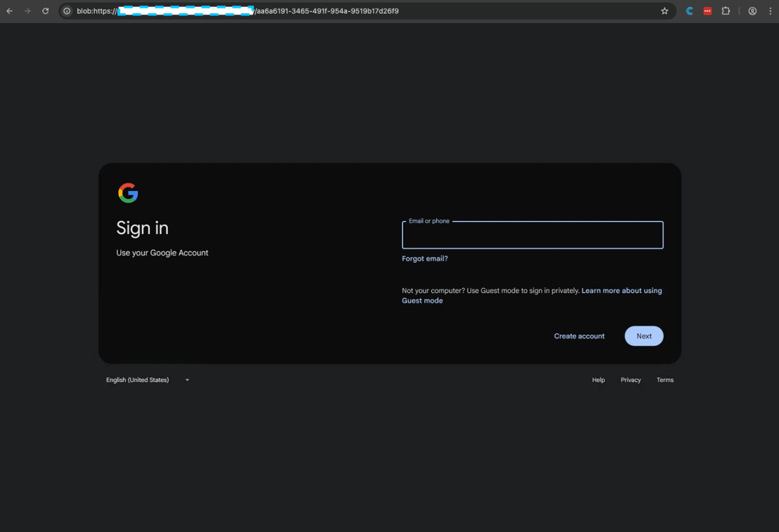This screenshot has height=532, width=779.
Task: Focus the Email or phone field
Action: point(533,235)
